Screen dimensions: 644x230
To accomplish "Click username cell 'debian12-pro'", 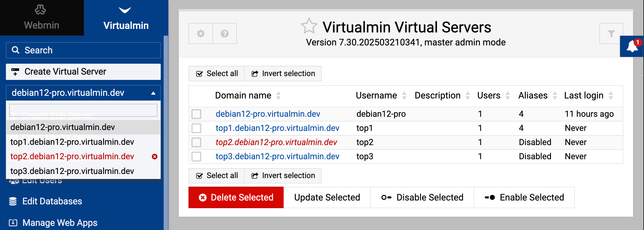I will 381,114.
